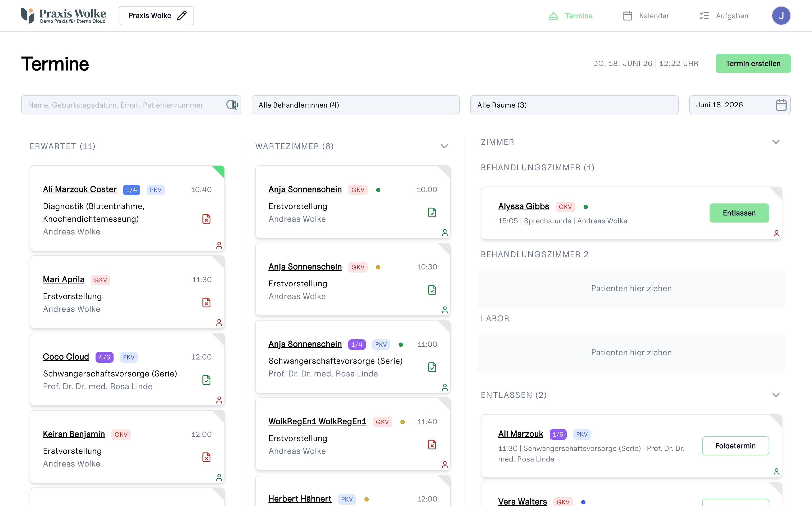The width and height of the screenshot is (812, 506).
Task: Click green document icon on Anja Sonnenschein 10:30 card
Action: pyautogui.click(x=432, y=290)
